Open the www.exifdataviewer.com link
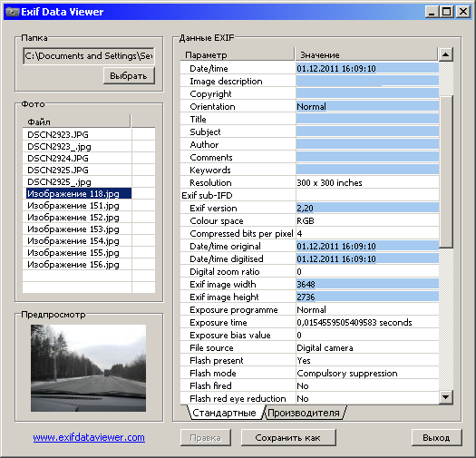476x458 pixels. (89, 437)
